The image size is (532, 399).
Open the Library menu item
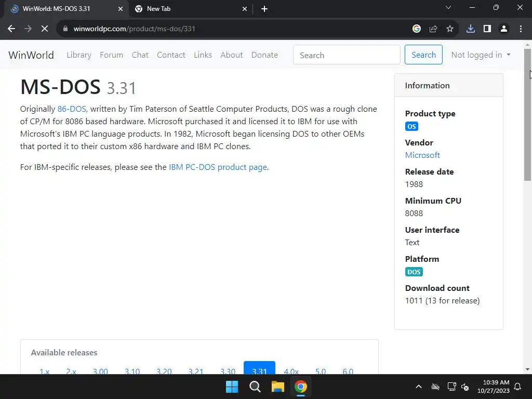(79, 55)
